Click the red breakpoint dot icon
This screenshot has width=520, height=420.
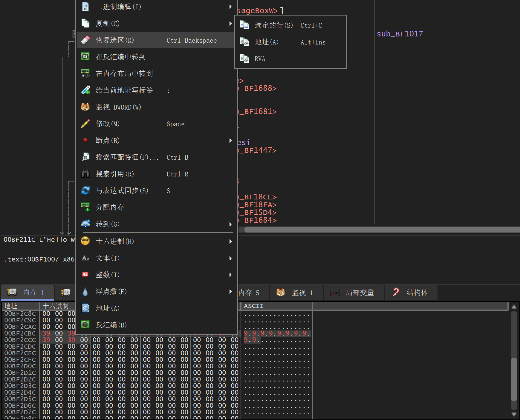tap(85, 140)
